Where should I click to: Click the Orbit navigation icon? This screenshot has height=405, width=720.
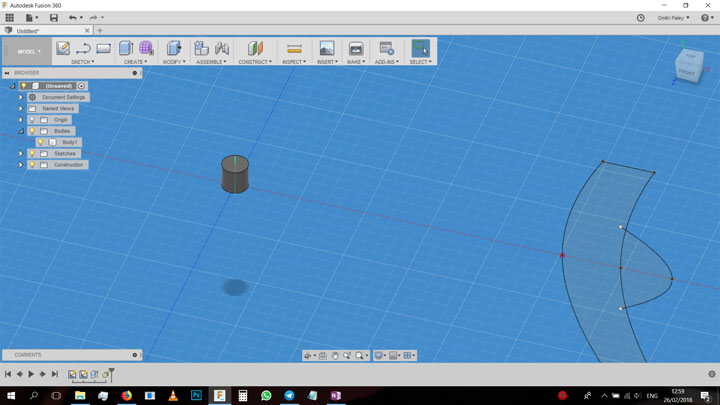308,355
